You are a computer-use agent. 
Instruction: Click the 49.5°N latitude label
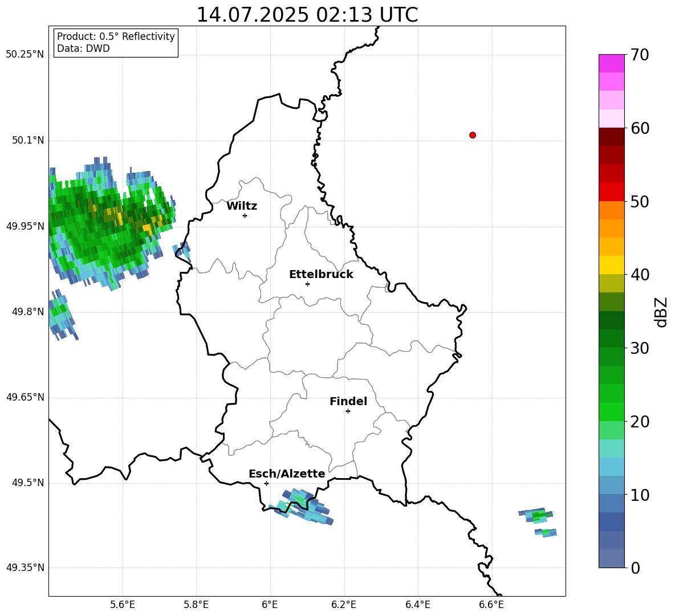(x=28, y=483)
